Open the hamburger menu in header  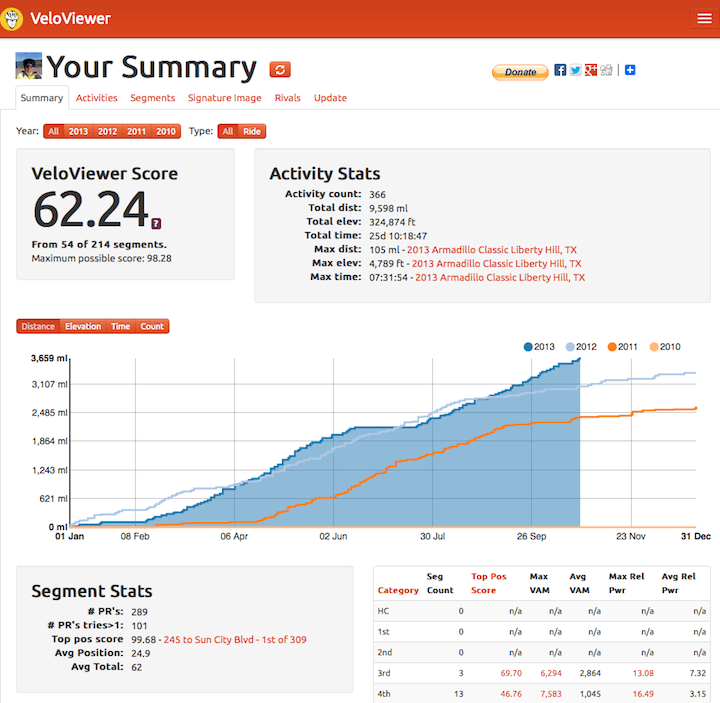point(703,19)
